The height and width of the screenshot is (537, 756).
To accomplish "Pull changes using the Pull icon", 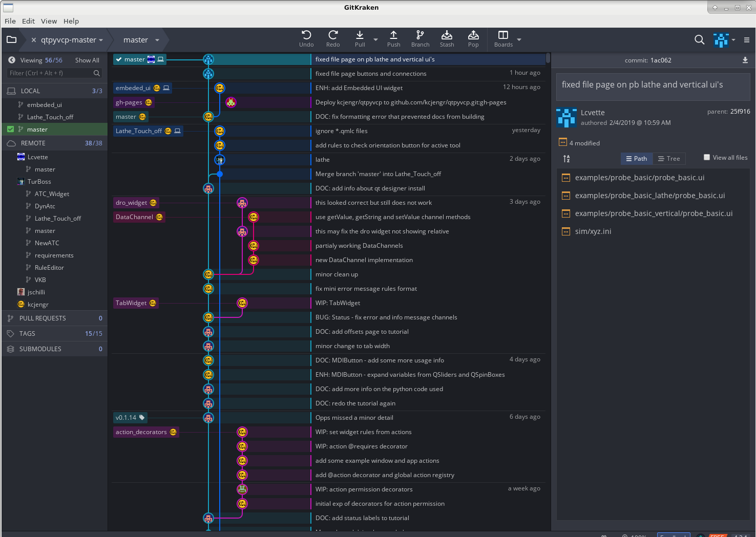I will click(360, 35).
